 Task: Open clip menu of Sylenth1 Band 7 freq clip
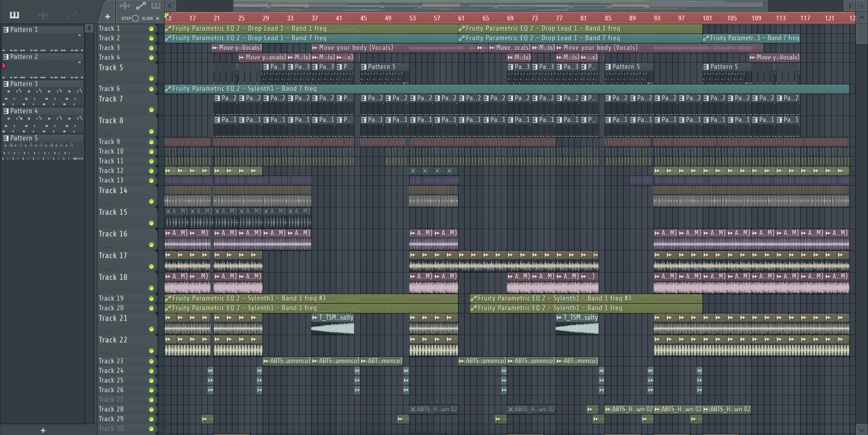(x=168, y=89)
